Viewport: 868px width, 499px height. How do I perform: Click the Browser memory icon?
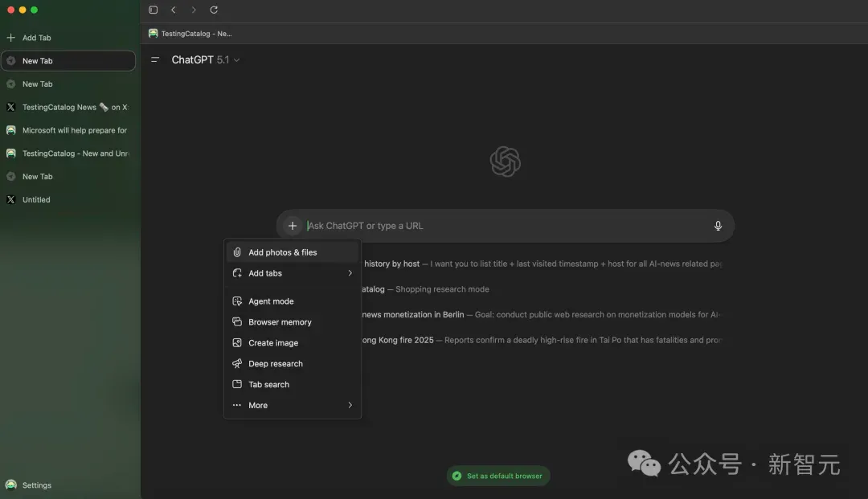coord(237,322)
